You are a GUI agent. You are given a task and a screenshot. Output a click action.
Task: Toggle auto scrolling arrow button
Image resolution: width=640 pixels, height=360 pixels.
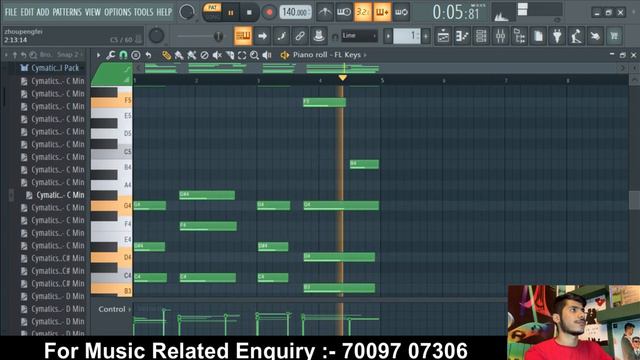point(262,36)
